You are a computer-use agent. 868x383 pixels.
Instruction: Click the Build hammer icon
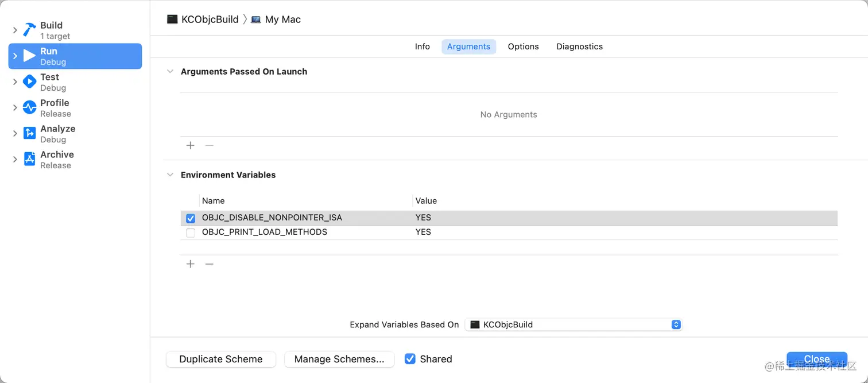29,30
